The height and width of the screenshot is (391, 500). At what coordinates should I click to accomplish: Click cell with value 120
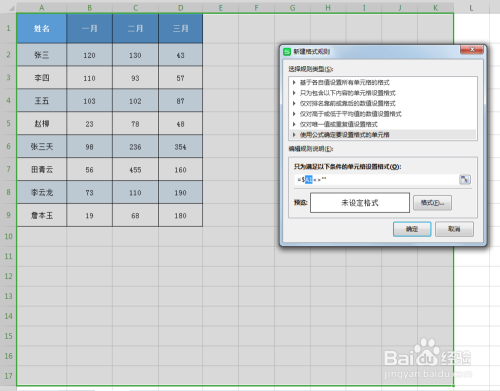[90, 55]
